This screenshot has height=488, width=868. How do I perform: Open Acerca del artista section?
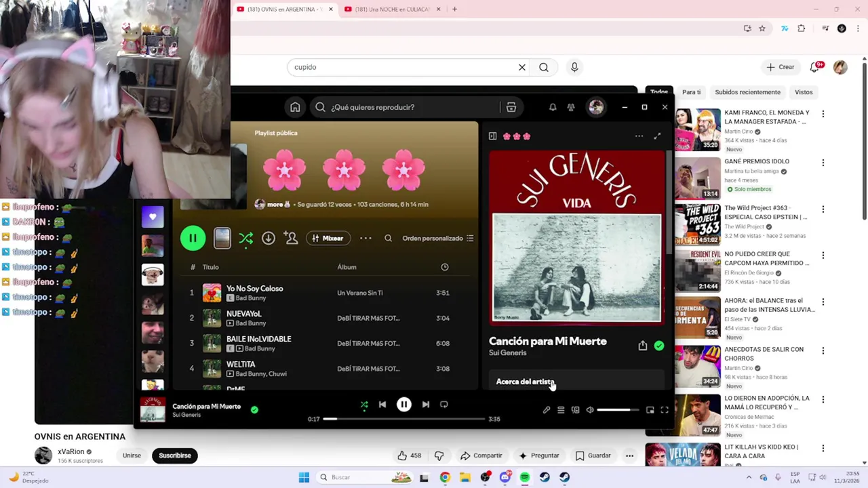tap(526, 382)
